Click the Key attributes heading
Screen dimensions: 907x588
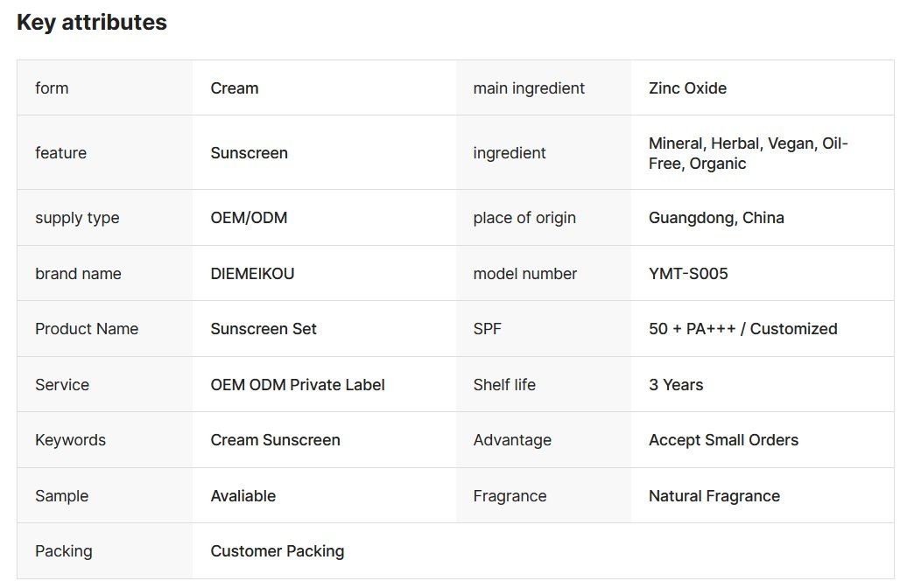[92, 23]
